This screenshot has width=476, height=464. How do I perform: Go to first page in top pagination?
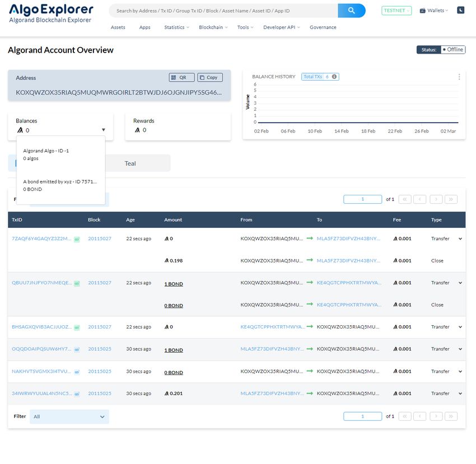click(x=404, y=199)
